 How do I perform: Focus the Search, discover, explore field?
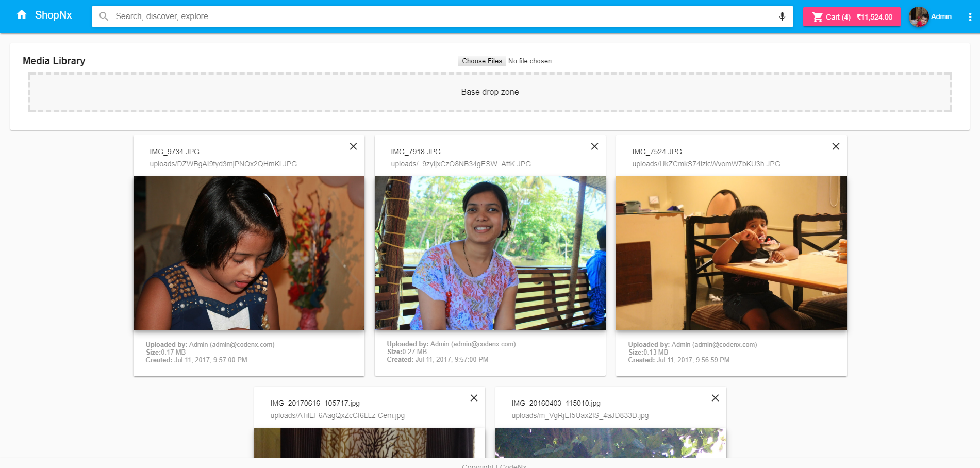coord(442,16)
